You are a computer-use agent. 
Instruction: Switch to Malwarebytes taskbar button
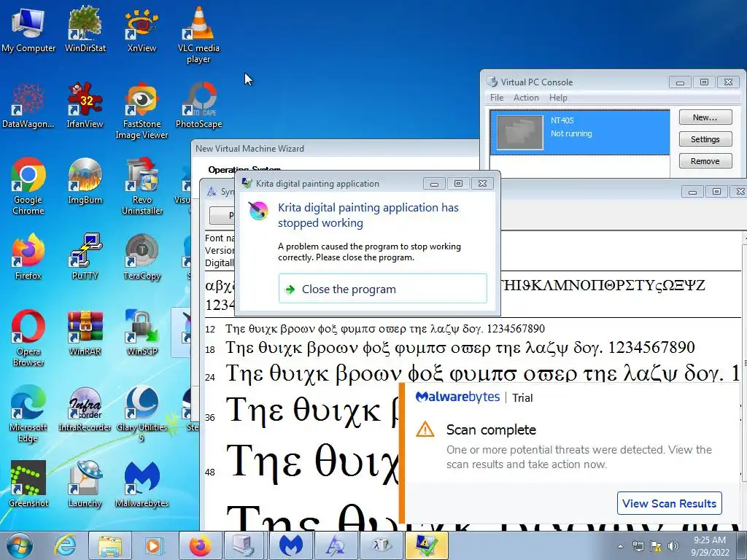coord(290,545)
